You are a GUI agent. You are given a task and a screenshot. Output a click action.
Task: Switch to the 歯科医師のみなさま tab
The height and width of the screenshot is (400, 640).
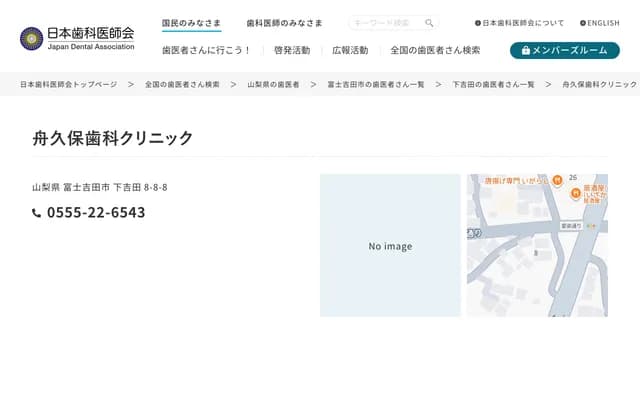pos(284,22)
